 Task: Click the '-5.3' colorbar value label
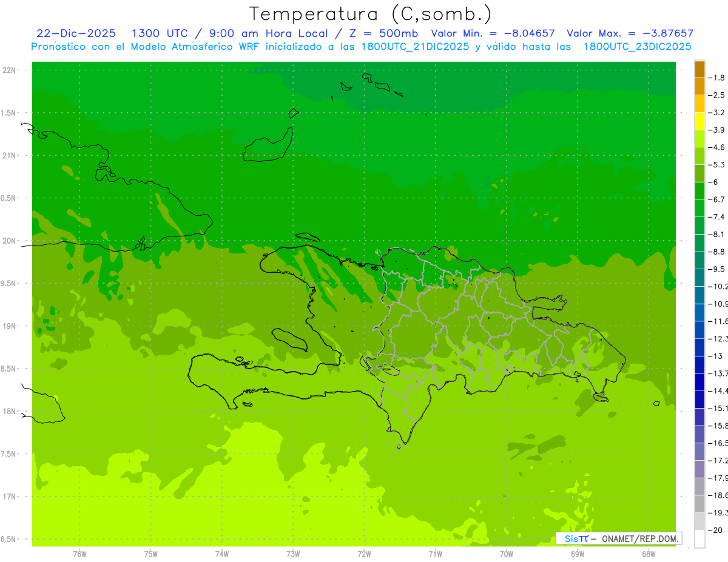(717, 165)
